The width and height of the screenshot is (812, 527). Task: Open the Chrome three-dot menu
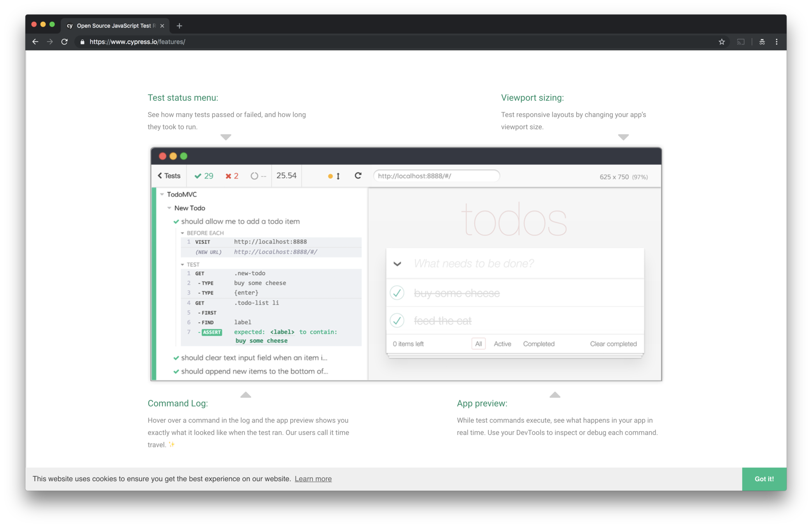[x=777, y=42]
